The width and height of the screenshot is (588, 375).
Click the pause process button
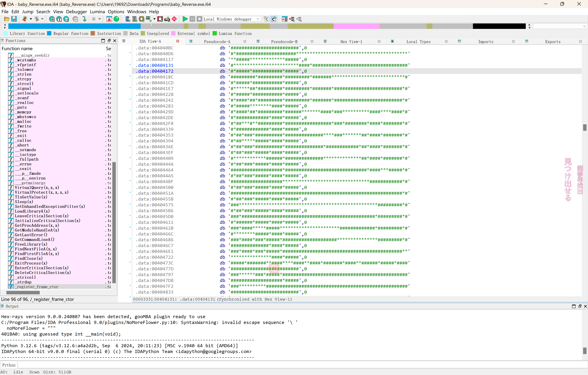tap(192, 19)
